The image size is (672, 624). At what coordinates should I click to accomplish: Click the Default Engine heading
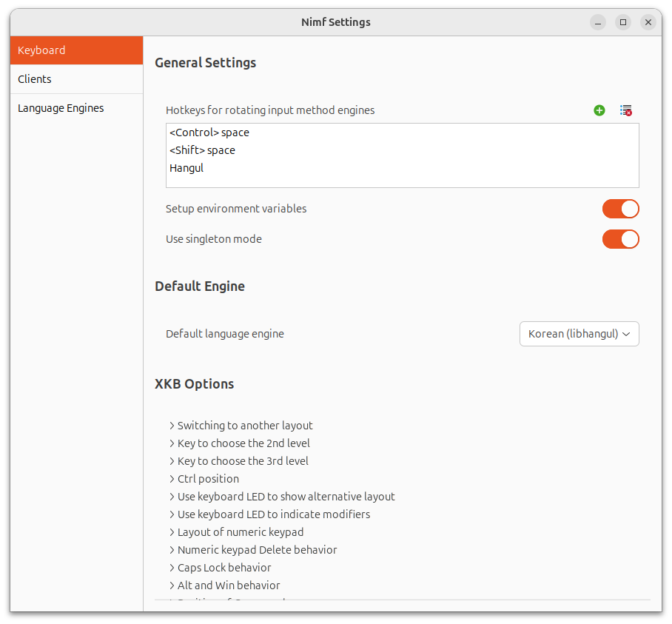pyautogui.click(x=200, y=286)
